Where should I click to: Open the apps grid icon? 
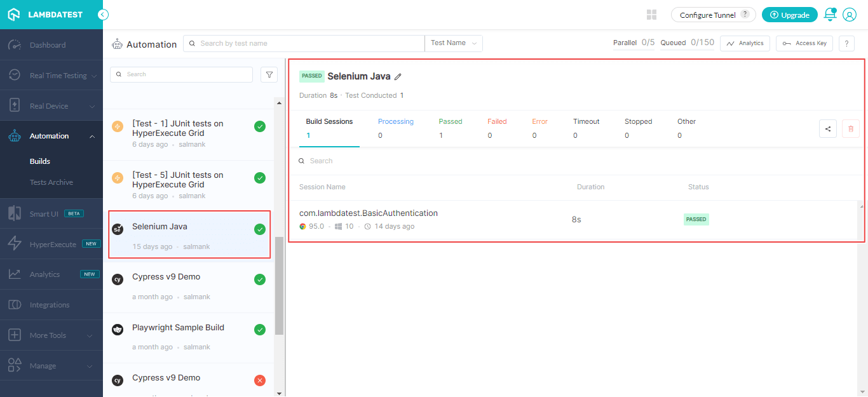(x=651, y=14)
